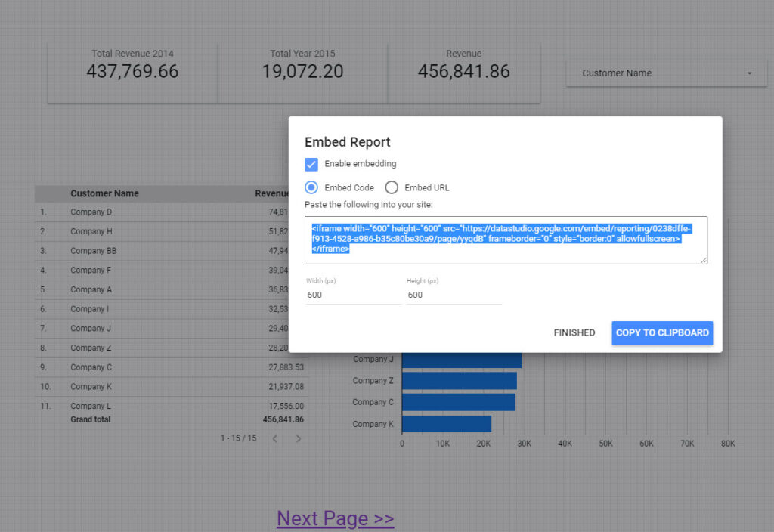Viewport: 774px width, 532px height.
Task: Click the Revenue column header in table
Action: pos(271,193)
